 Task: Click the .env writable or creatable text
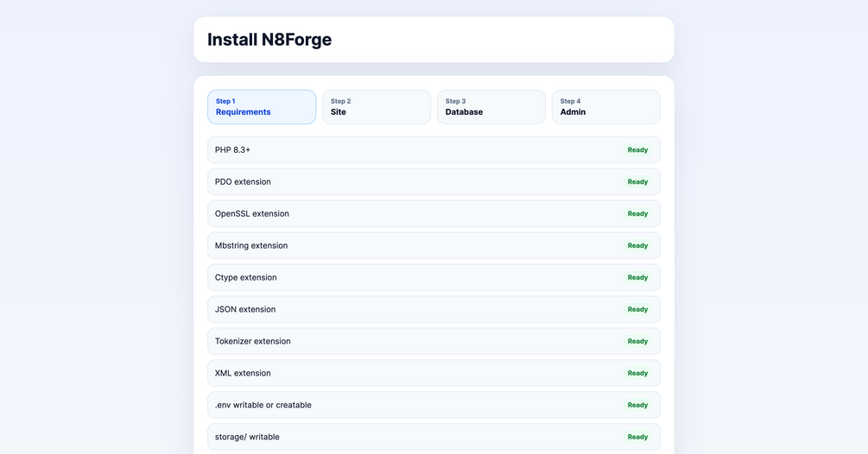click(x=263, y=405)
